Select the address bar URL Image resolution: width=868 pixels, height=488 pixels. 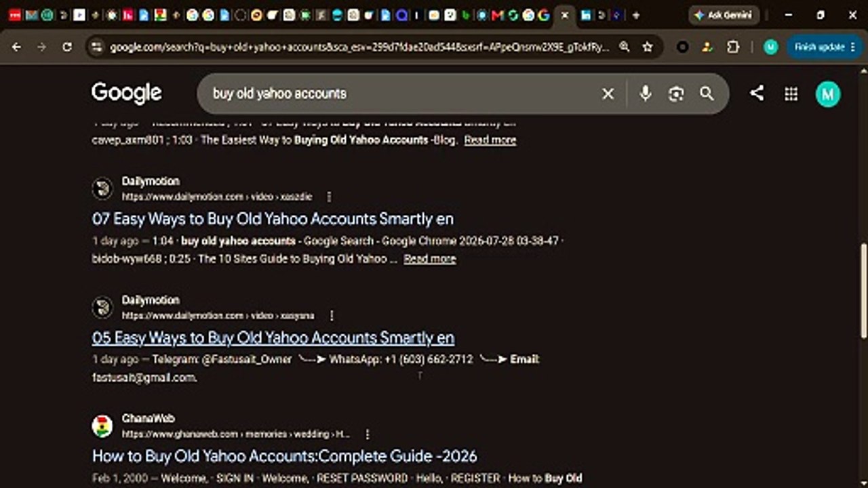tap(359, 47)
